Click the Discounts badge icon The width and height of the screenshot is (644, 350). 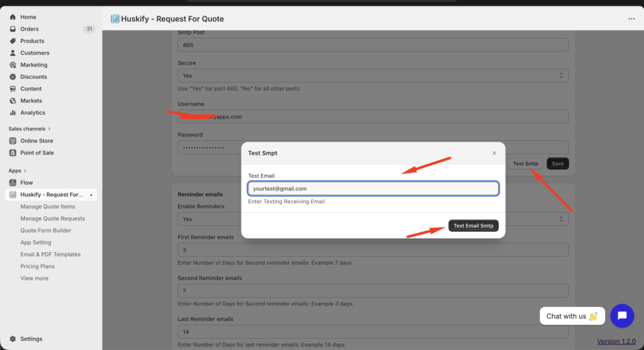[13, 77]
